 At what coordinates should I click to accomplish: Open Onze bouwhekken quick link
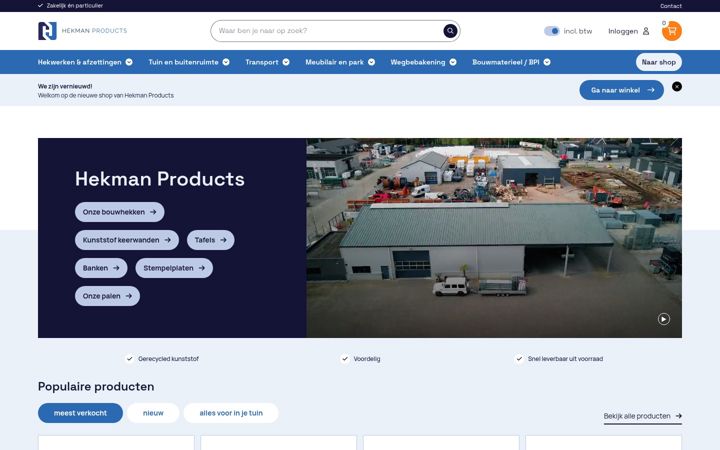(119, 212)
